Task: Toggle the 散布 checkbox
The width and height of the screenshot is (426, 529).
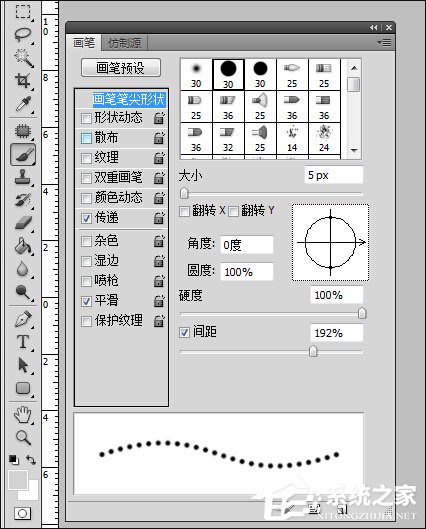Action: click(86, 138)
